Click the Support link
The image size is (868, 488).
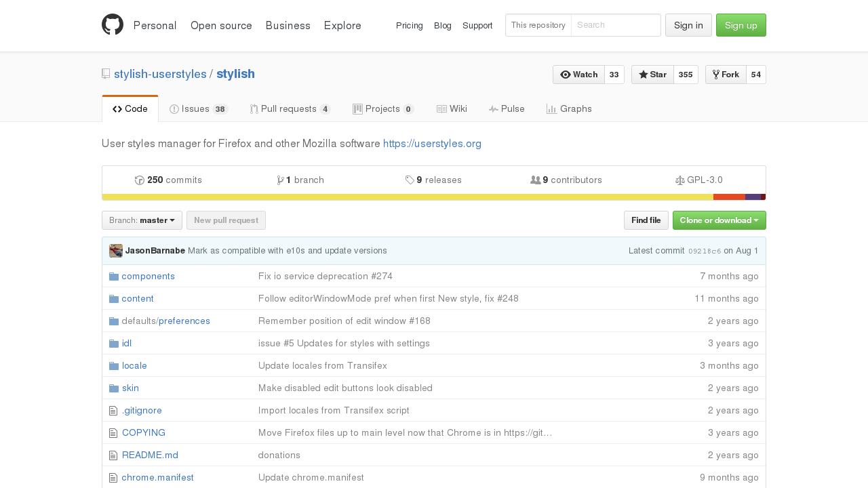pyautogui.click(x=477, y=25)
